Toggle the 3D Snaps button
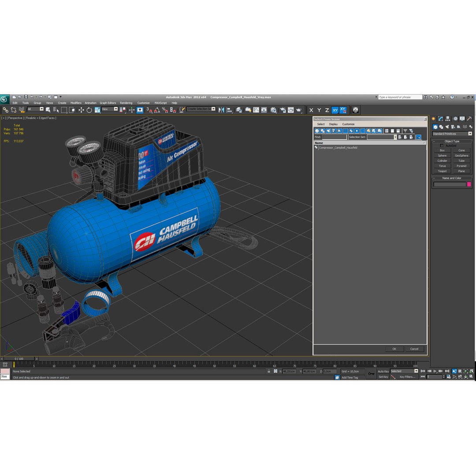This screenshot has height=476, width=476. tap(149, 110)
